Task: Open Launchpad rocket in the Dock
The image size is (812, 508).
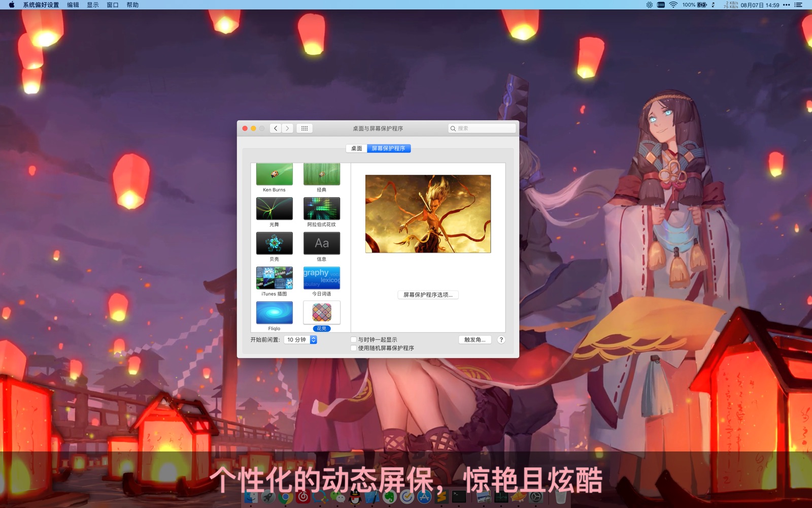Action: (x=268, y=496)
